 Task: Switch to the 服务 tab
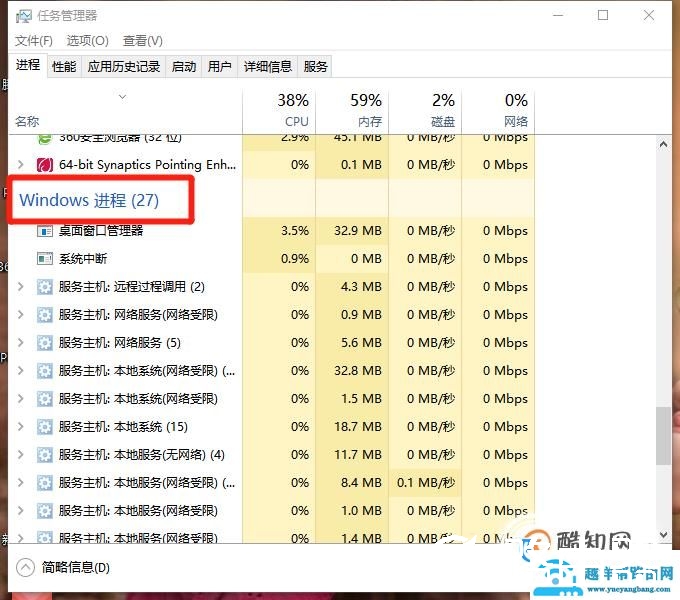coord(315,67)
